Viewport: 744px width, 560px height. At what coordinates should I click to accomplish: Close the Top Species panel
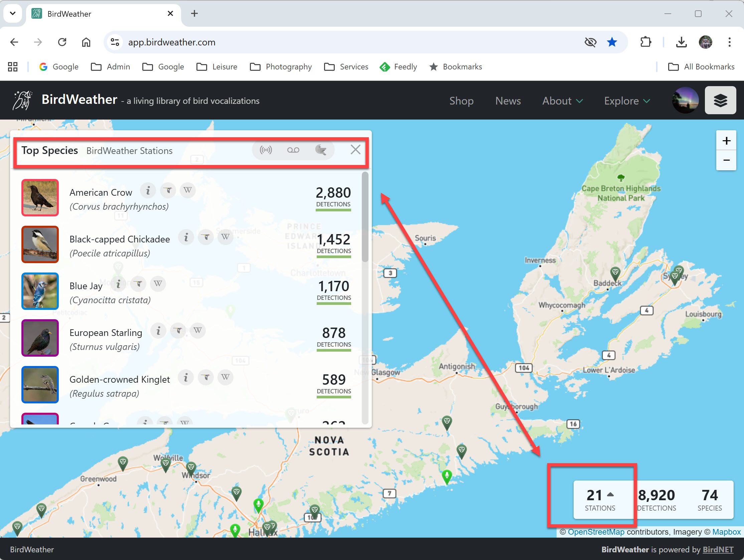click(x=355, y=150)
